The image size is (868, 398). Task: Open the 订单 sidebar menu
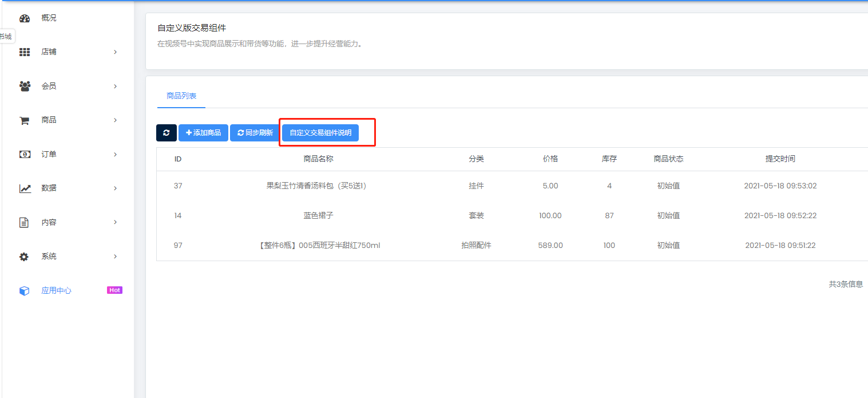click(49, 155)
